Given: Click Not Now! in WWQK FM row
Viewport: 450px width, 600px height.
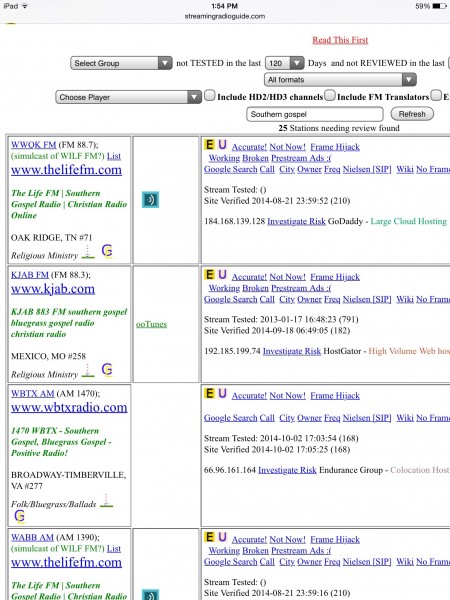Looking at the screenshot, I should [x=287, y=147].
